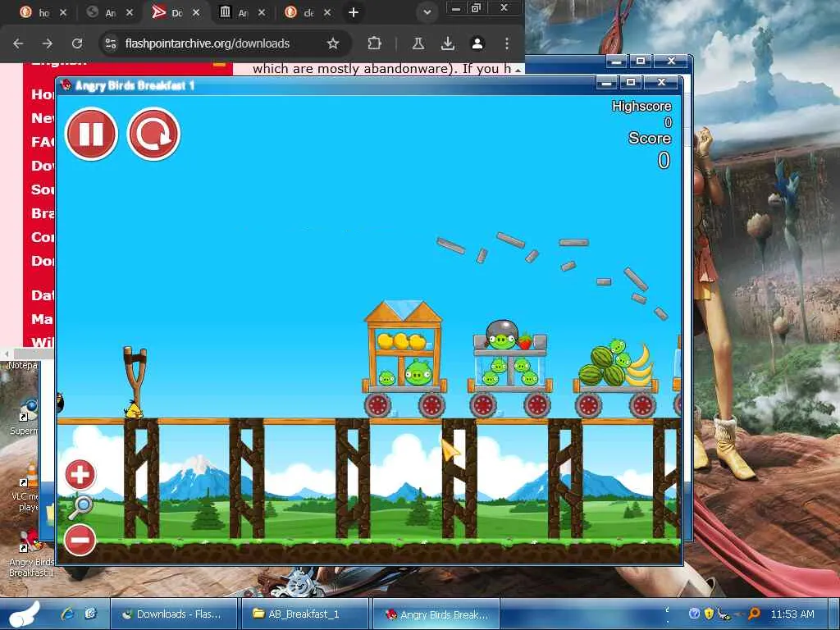
Task: View site information icon in address bar
Action: (x=111, y=43)
